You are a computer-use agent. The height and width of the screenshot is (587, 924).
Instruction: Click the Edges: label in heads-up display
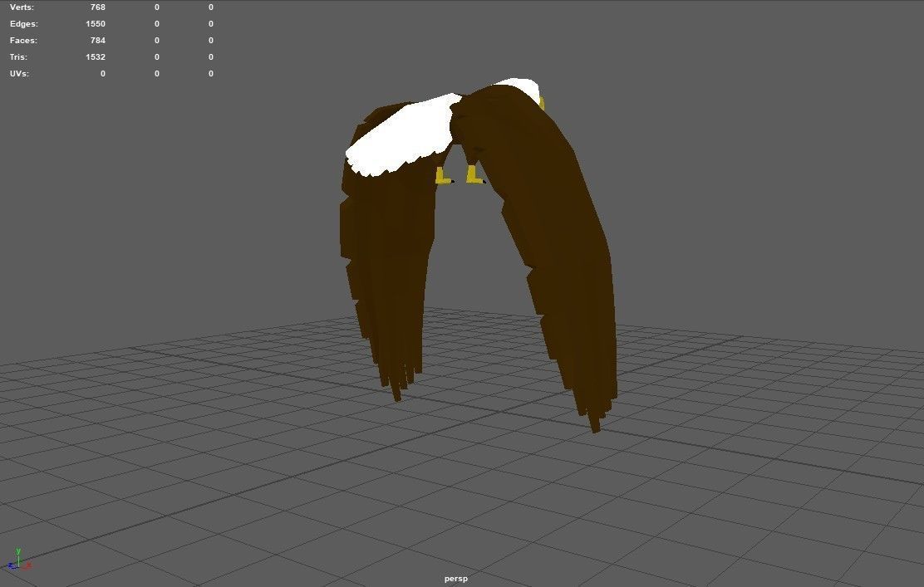point(23,23)
